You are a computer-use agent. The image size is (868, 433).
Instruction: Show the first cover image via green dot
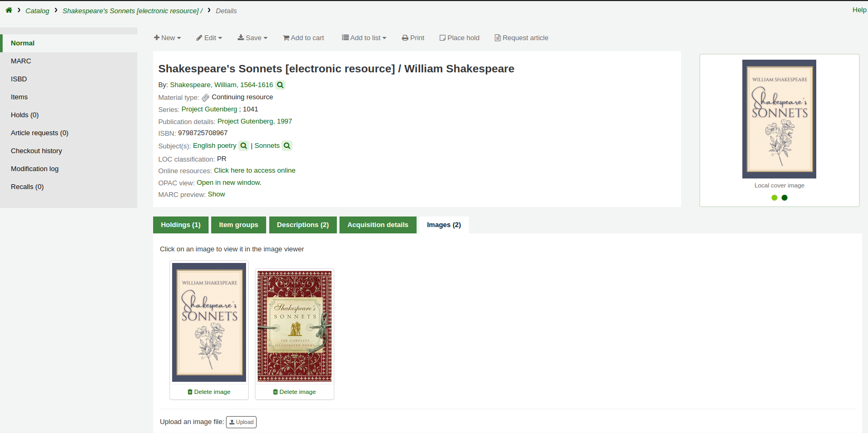(x=774, y=198)
